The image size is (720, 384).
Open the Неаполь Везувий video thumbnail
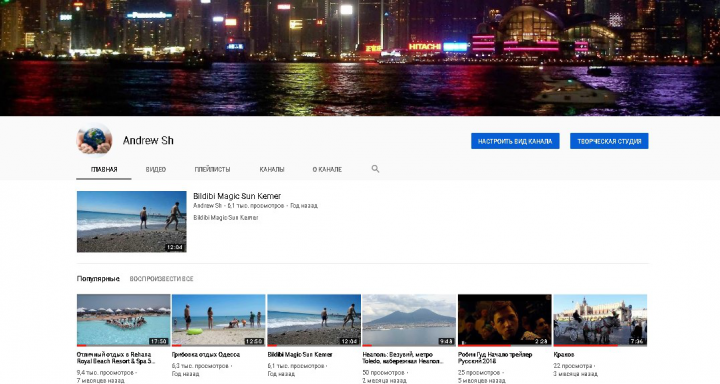pos(409,320)
